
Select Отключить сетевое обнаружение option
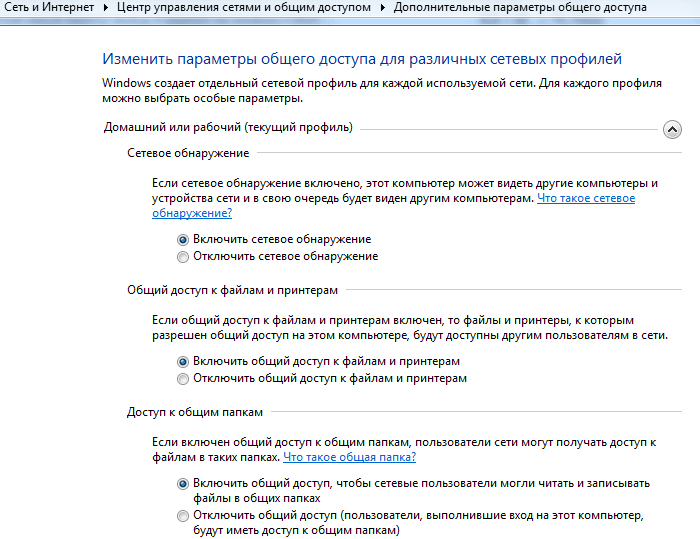tap(182, 257)
